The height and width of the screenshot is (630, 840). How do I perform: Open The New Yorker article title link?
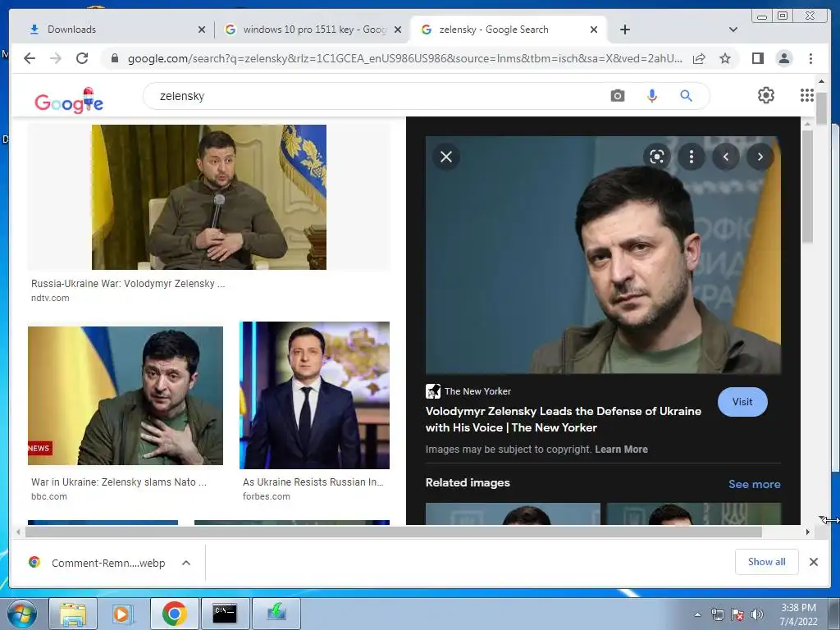563,419
